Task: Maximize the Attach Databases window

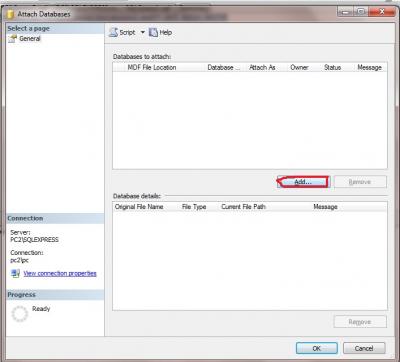Action: (361, 12)
